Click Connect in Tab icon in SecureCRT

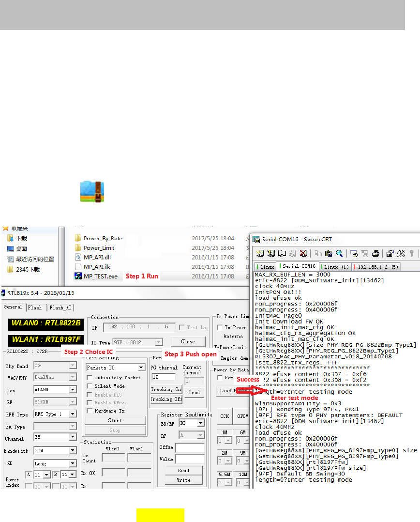point(282,253)
